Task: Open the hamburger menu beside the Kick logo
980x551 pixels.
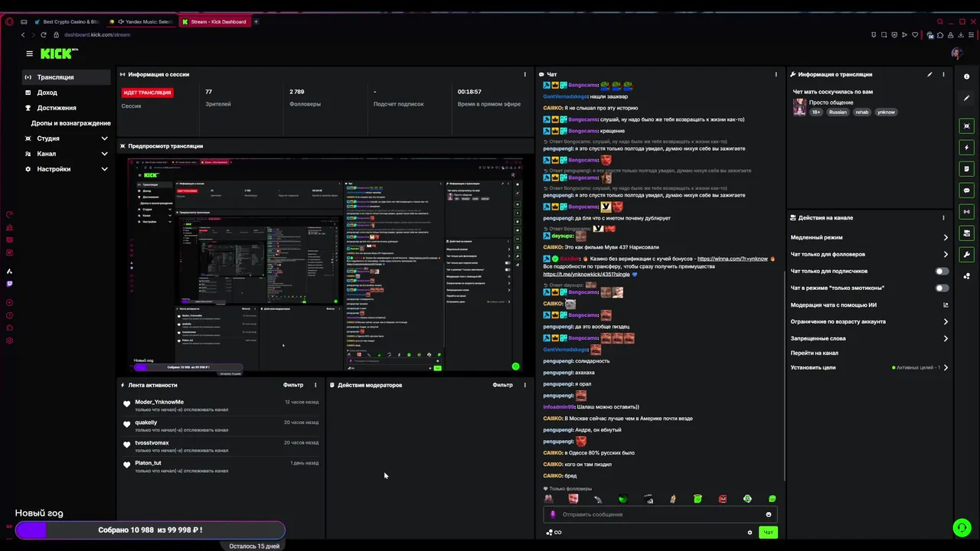Action: coord(29,54)
